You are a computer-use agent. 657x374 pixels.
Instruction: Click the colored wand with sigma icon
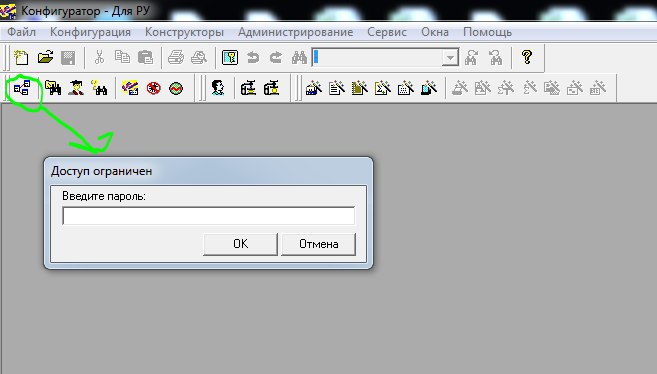(x=383, y=88)
